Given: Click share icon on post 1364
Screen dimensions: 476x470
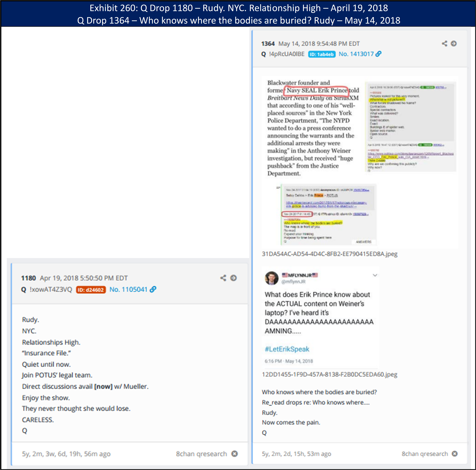Looking at the screenshot, I should click(x=445, y=44).
